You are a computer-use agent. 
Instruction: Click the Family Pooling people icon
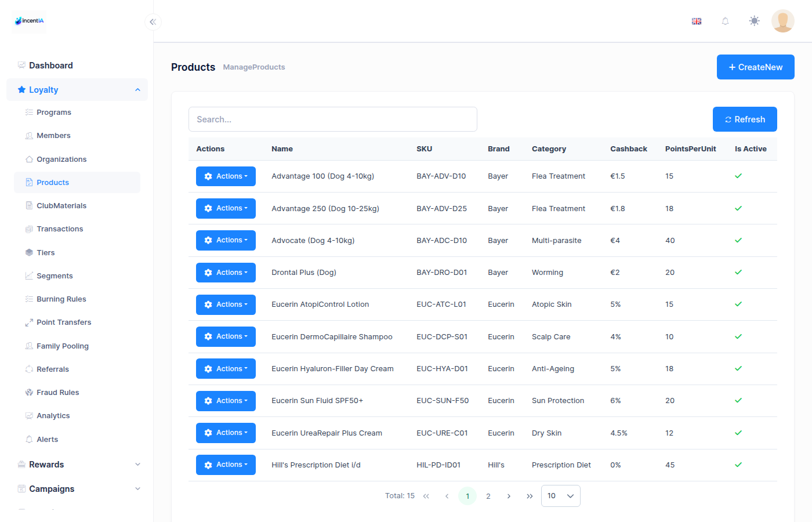(29, 346)
